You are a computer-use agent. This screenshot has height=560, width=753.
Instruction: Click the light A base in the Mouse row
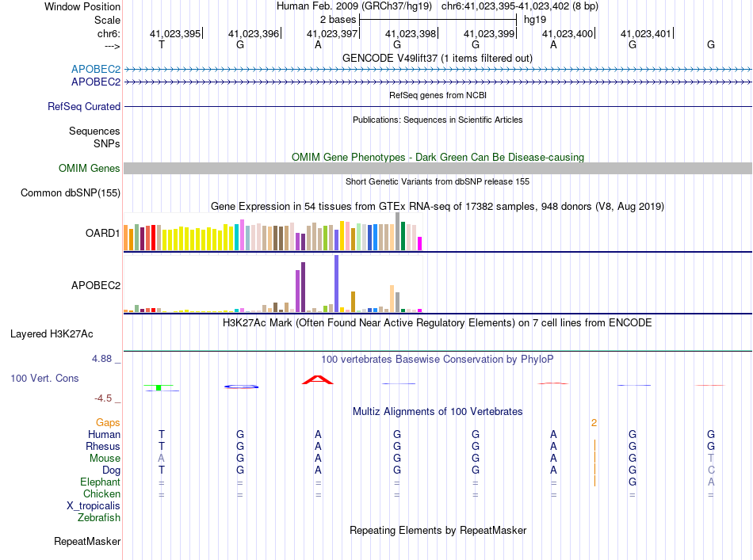(x=162, y=459)
